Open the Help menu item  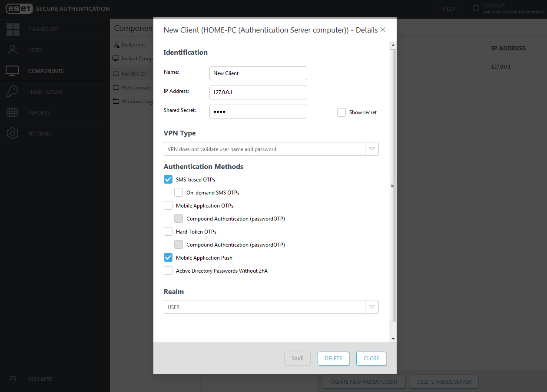[x=449, y=9]
